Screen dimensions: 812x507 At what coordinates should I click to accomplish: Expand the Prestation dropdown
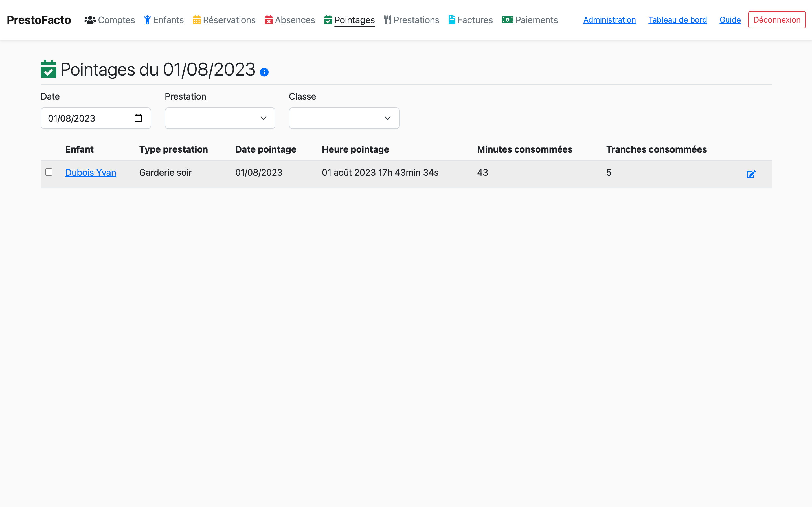[x=220, y=118]
